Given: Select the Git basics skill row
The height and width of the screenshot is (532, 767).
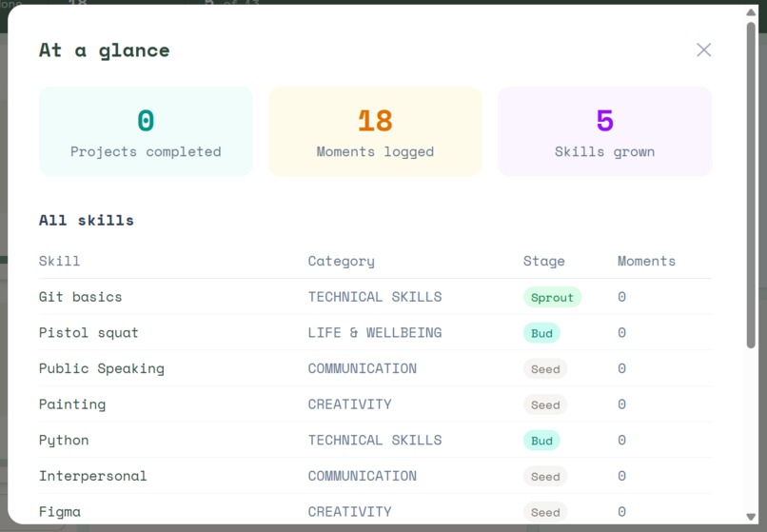Looking at the screenshot, I should (375, 297).
